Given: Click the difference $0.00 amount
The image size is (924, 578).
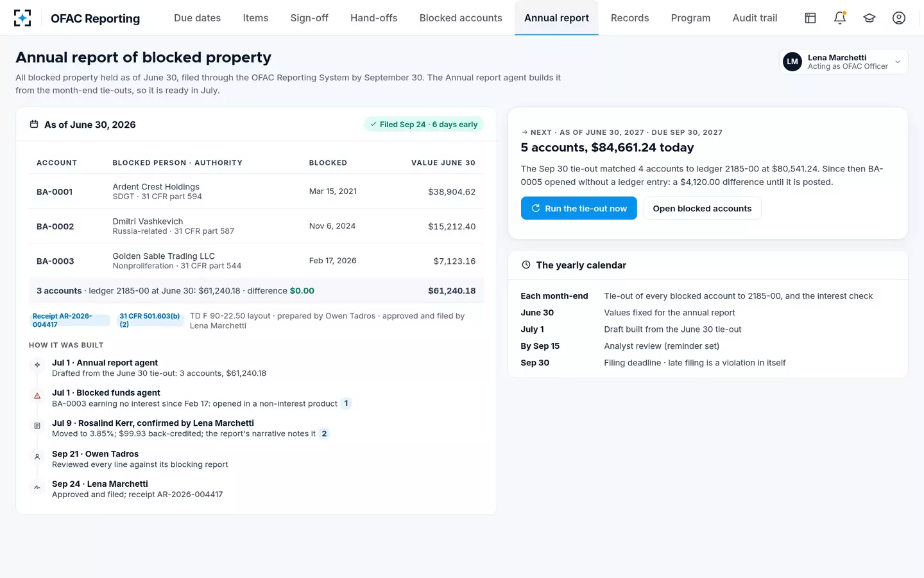Looking at the screenshot, I should pos(302,290).
